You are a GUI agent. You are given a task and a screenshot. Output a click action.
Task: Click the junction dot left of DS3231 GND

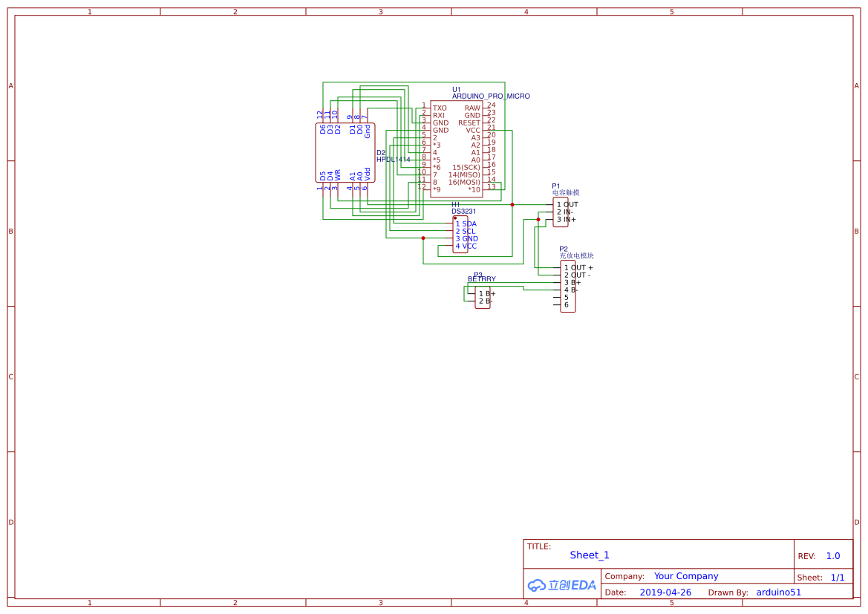pos(423,238)
